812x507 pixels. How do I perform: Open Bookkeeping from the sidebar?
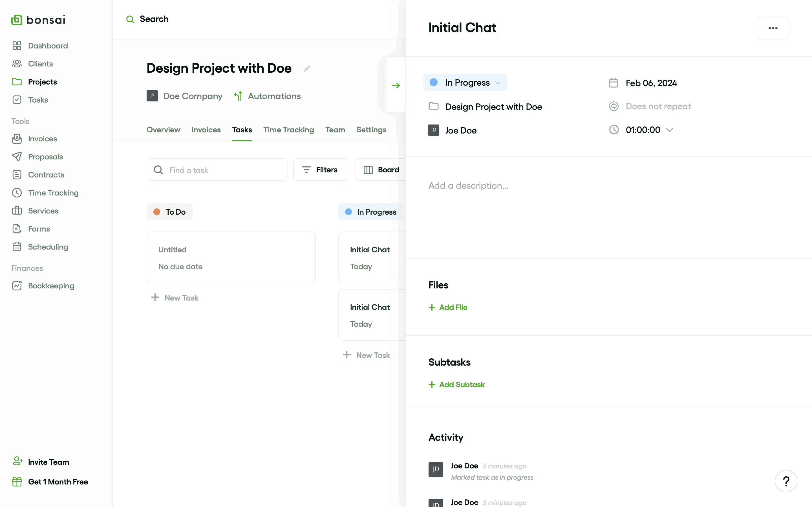point(51,286)
